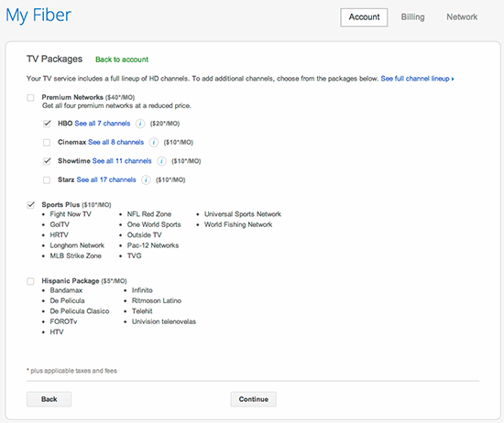This screenshot has height=423, width=504.
Task: Disable the Sports Plus package checkbox
Action: [x=30, y=205]
